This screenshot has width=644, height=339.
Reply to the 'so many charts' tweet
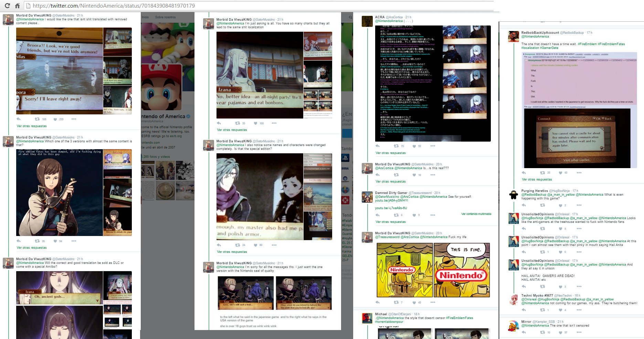tap(219, 123)
